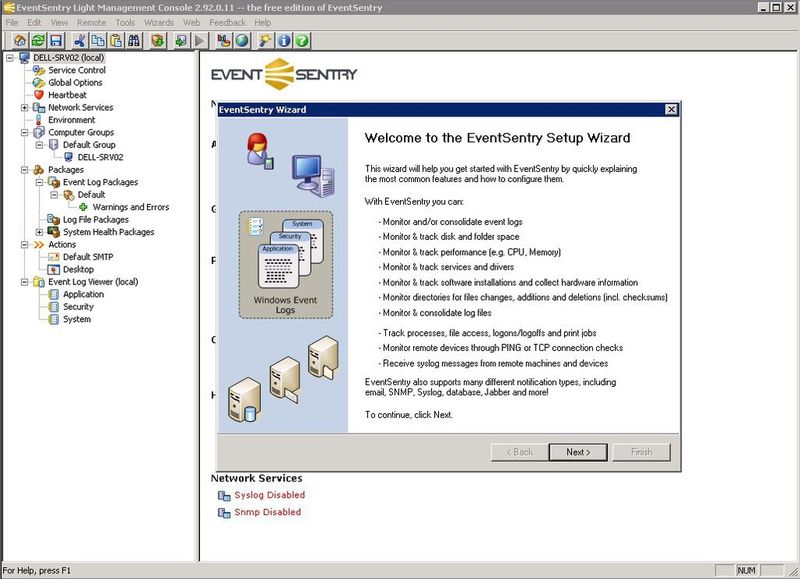Click the gray Play arrow toolbar icon
800x579 pixels.
[200, 40]
